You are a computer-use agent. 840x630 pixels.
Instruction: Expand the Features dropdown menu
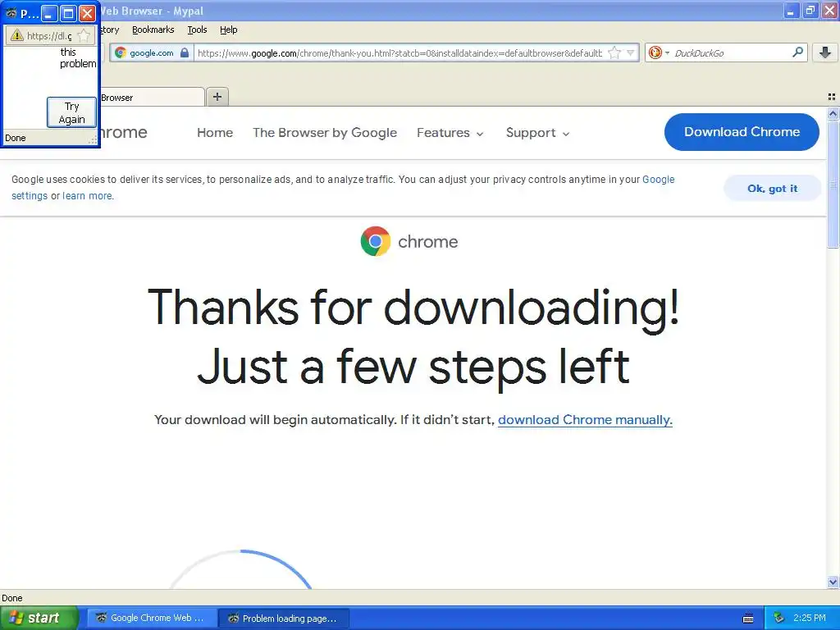point(450,132)
